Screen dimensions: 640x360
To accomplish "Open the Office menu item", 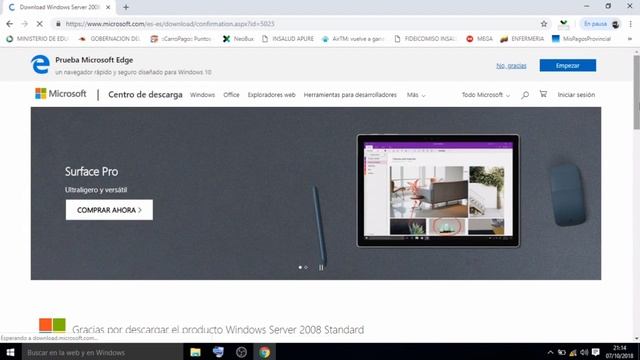I will click(231, 95).
